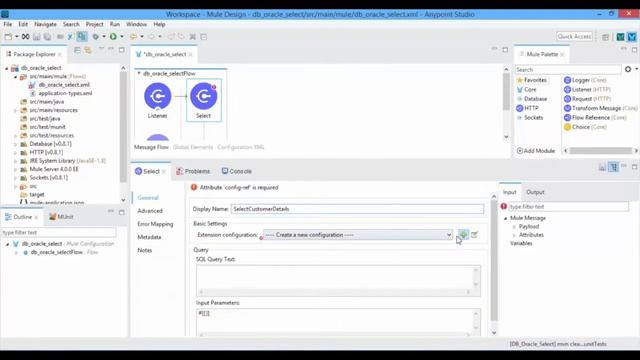This screenshot has height=360, width=640.
Task: Click the Mule Palette search field
Action: [x=568, y=70]
